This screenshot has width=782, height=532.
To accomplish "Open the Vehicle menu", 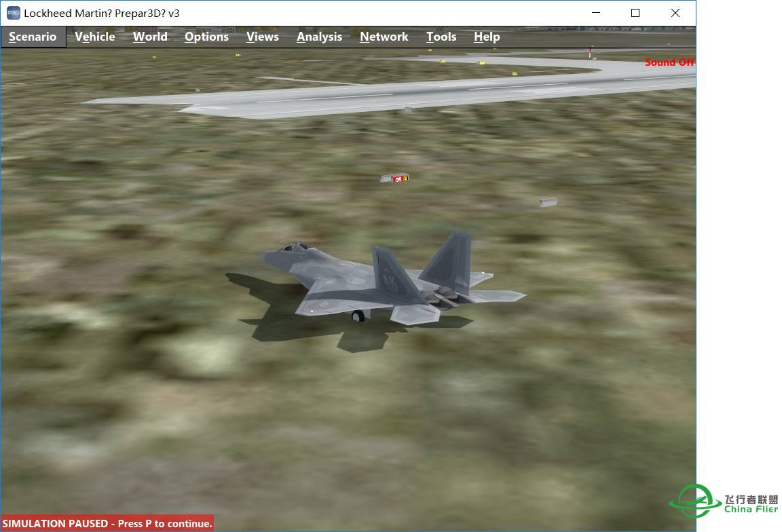I will [94, 37].
